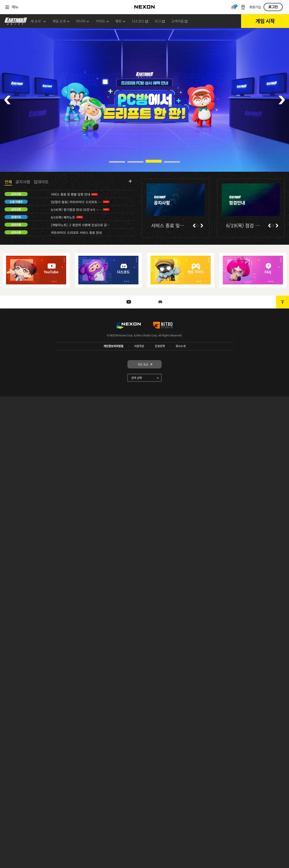
Task: Click the Discord icon in the footer bar
Action: coord(160,302)
